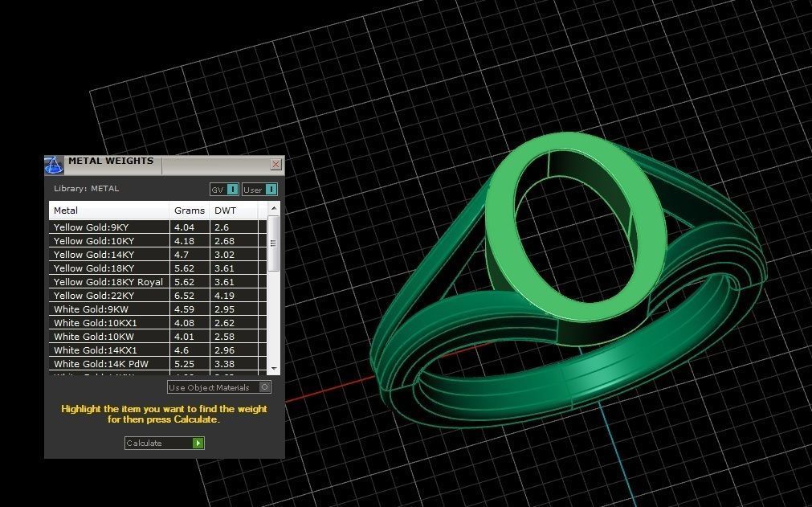The image size is (812, 507).
Task: Click scrollbar up arrow in metal list
Action: point(274,209)
